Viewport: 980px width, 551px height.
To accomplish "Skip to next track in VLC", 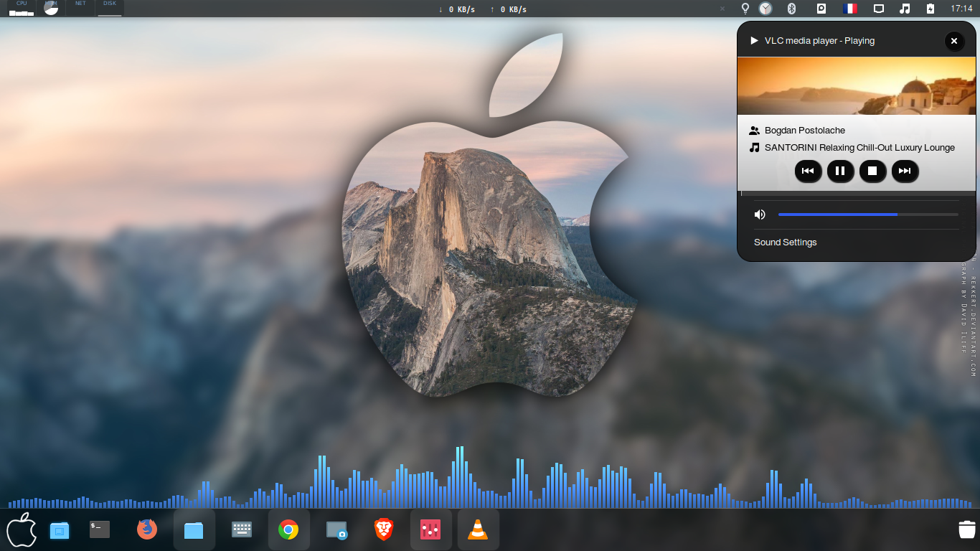I will (x=905, y=171).
